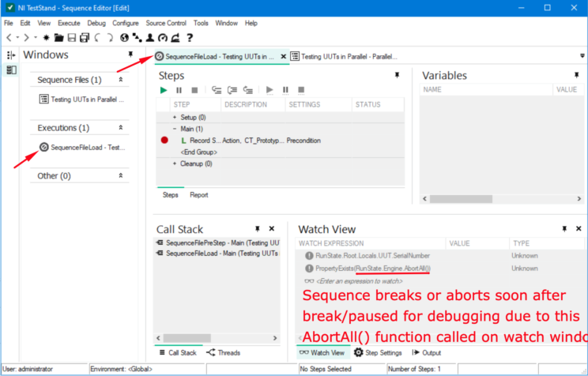Viewport: 588px width, 376px height.
Task: Terminate all executions with second stop icon
Action: [x=301, y=90]
